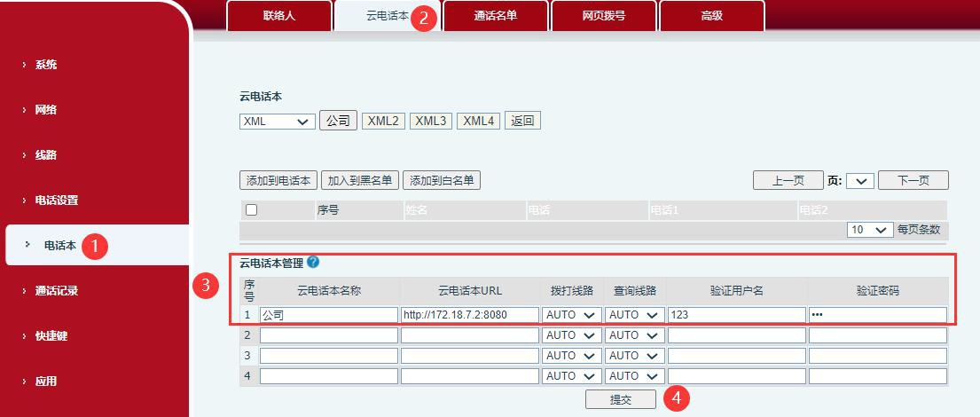Toggle the select-all checkbox in table header

coord(251,210)
